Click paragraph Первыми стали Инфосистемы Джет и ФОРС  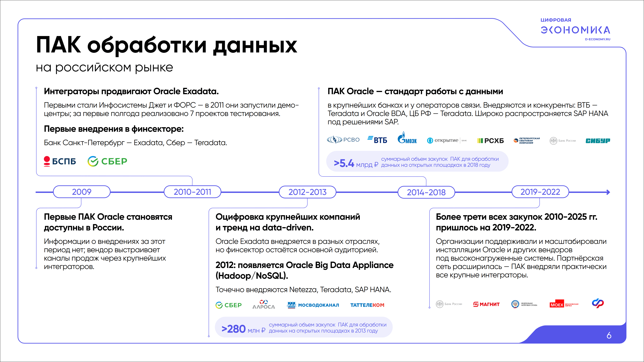172,109
